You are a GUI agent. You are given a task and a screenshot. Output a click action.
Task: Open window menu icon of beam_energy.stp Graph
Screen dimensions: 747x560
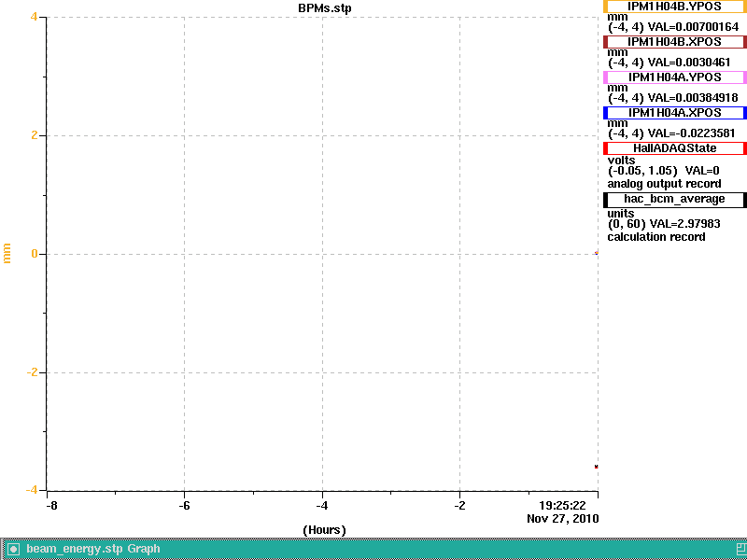pos(13,549)
